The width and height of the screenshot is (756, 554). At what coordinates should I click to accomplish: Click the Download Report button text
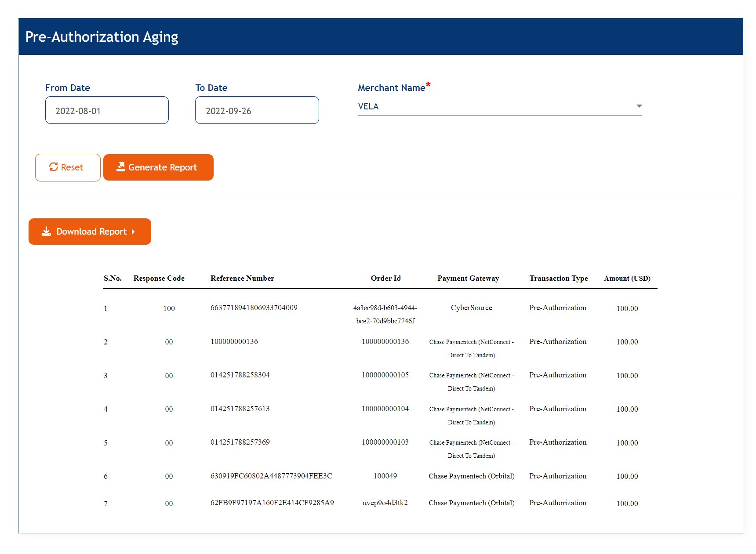[91, 232]
